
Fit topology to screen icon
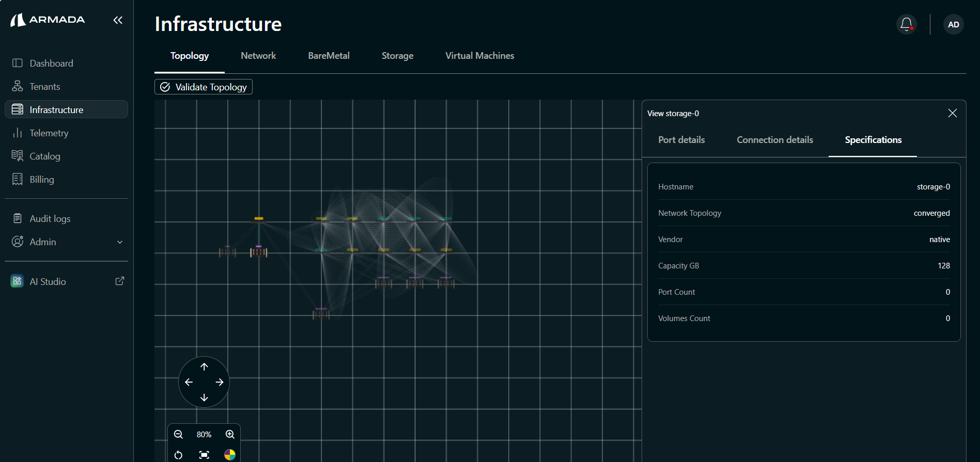(x=204, y=455)
